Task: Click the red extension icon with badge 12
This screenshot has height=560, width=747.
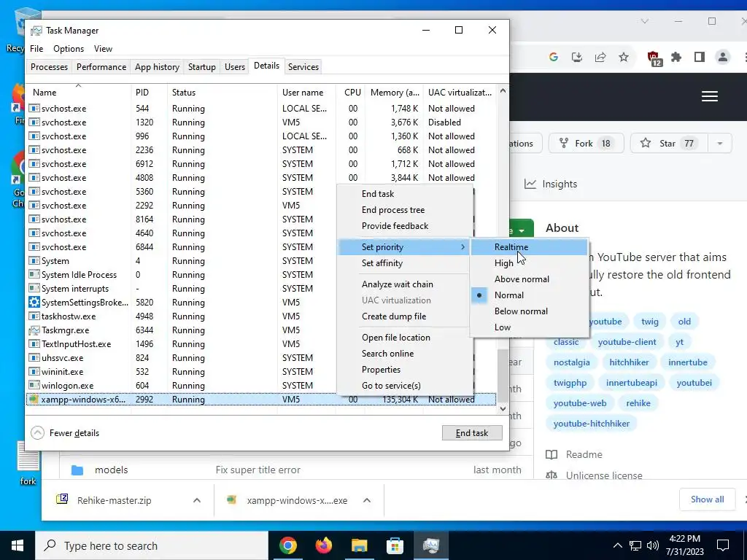Action: point(654,58)
